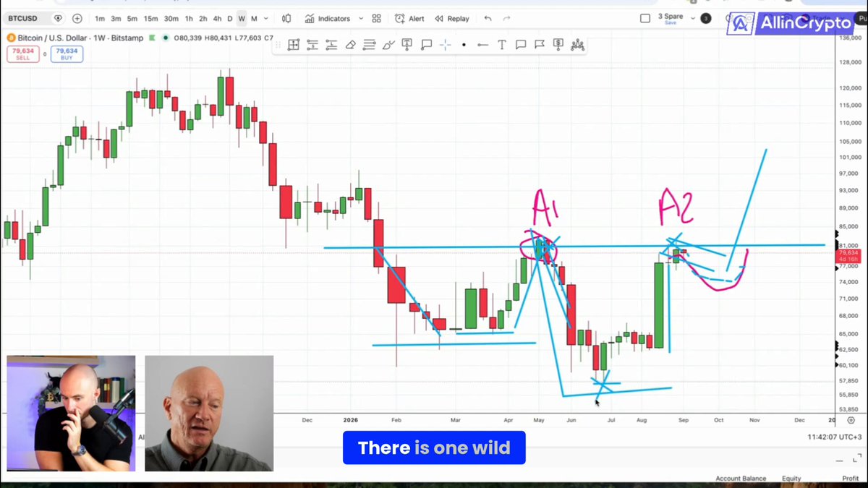The width and height of the screenshot is (868, 488).
Task: Select the T text tool
Action: coord(501,45)
